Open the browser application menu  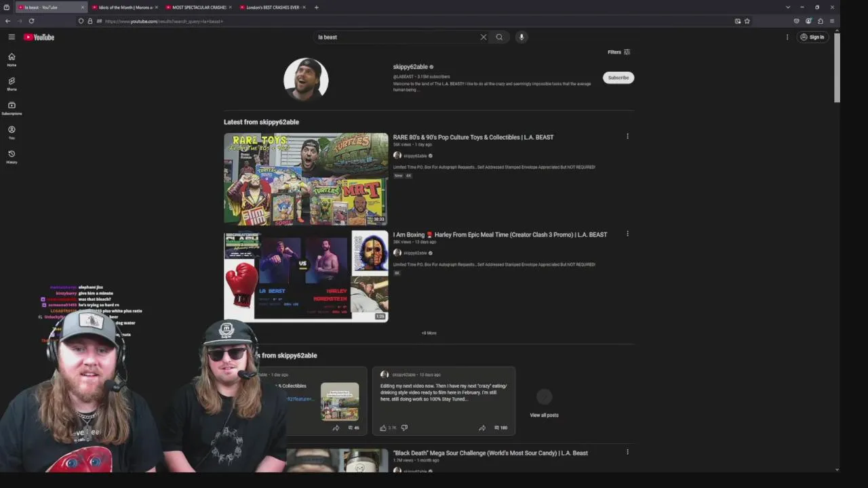tap(832, 21)
